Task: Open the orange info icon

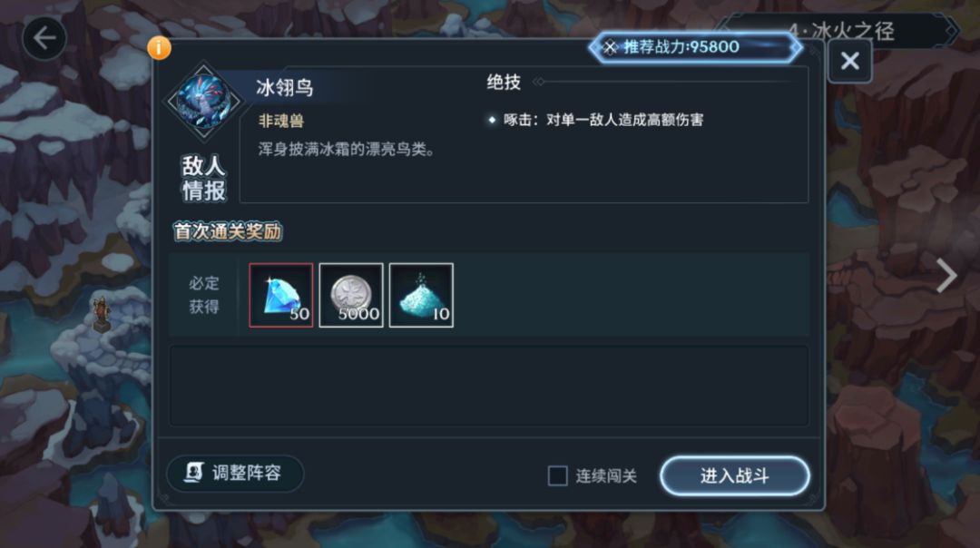Action: coord(159,47)
